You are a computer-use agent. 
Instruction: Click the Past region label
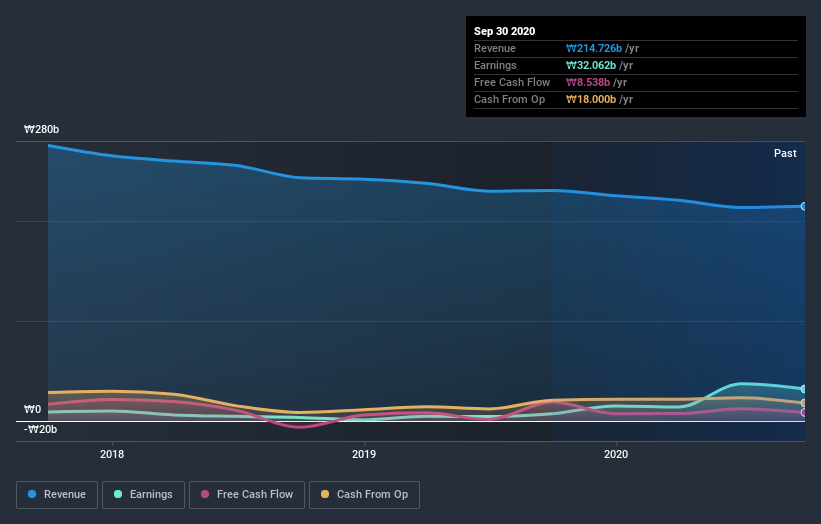coord(785,153)
